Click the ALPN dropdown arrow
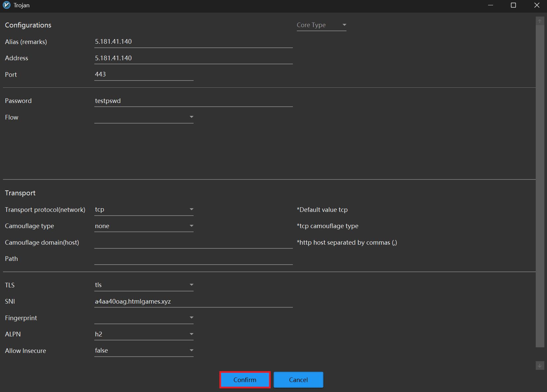The image size is (547, 392). coord(191,334)
